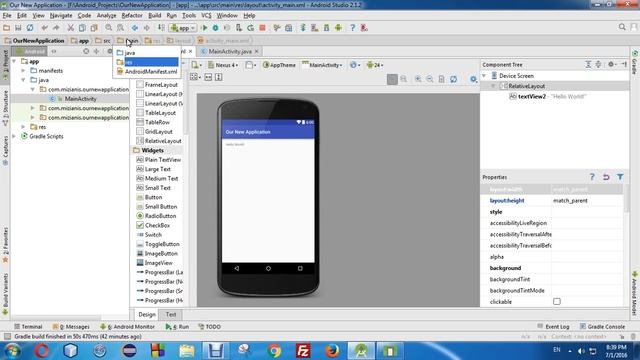Click the Refresh design preview icon
The width and height of the screenshot is (640, 360).
click(453, 79)
